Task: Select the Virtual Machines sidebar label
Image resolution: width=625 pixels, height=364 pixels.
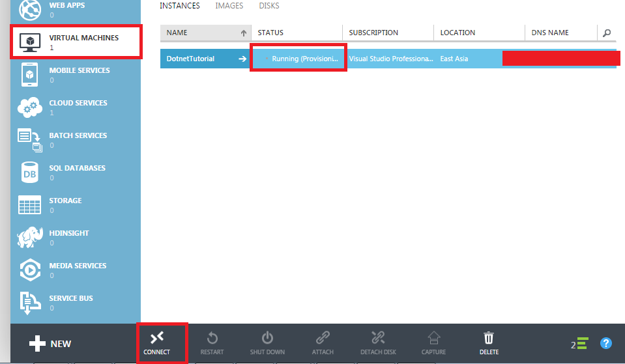Action: (x=83, y=38)
